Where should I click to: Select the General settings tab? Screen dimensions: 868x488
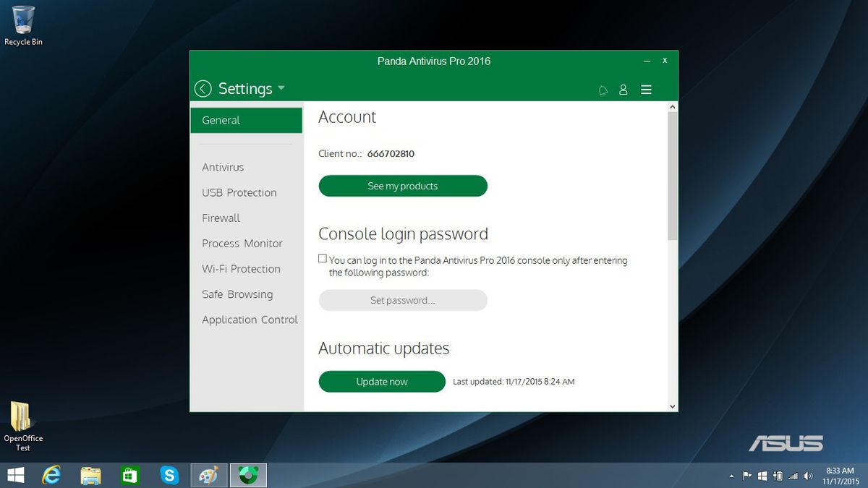point(247,120)
